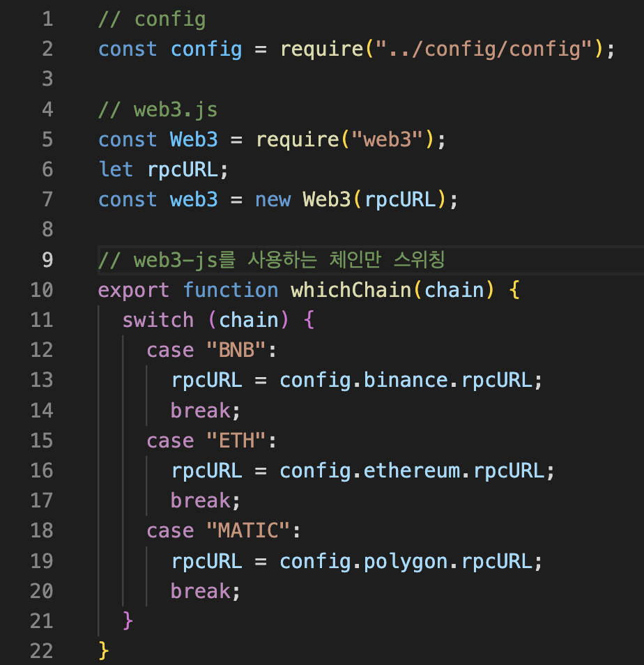Click line number 5 in the gutter
The height and width of the screenshot is (665, 644).
click(47, 140)
